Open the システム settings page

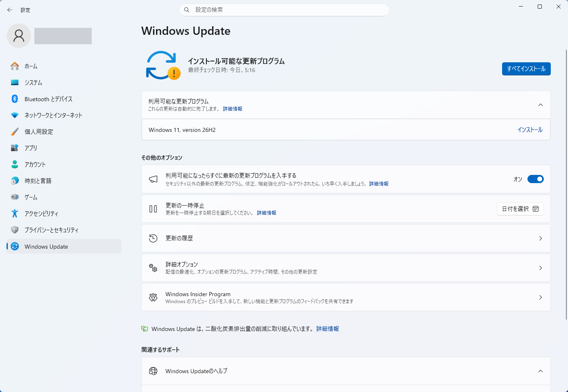point(64,82)
